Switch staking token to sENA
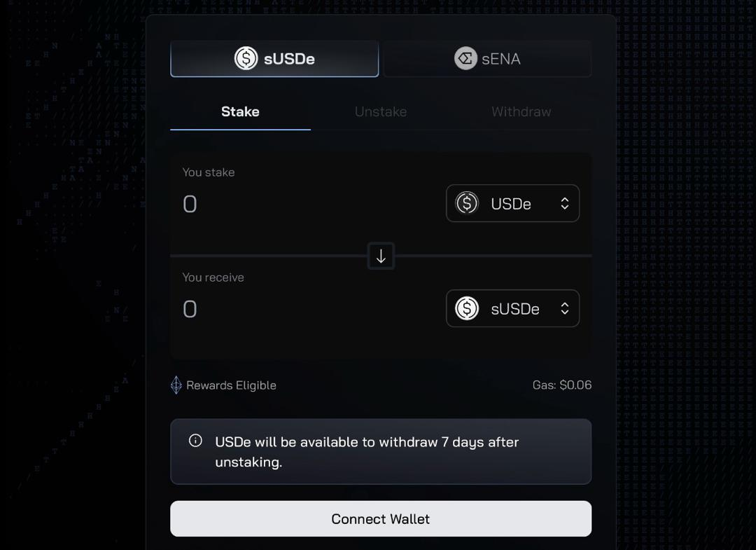The height and width of the screenshot is (550, 756). coord(487,59)
